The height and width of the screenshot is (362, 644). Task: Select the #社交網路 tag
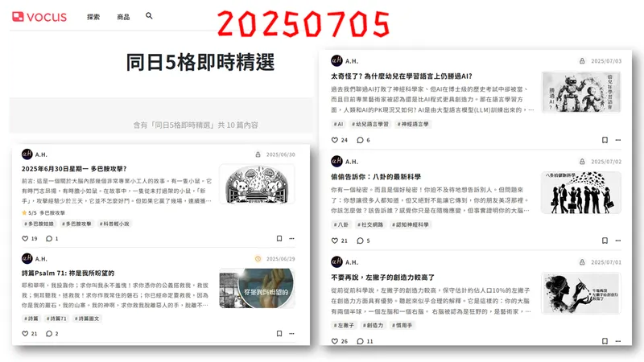point(370,224)
